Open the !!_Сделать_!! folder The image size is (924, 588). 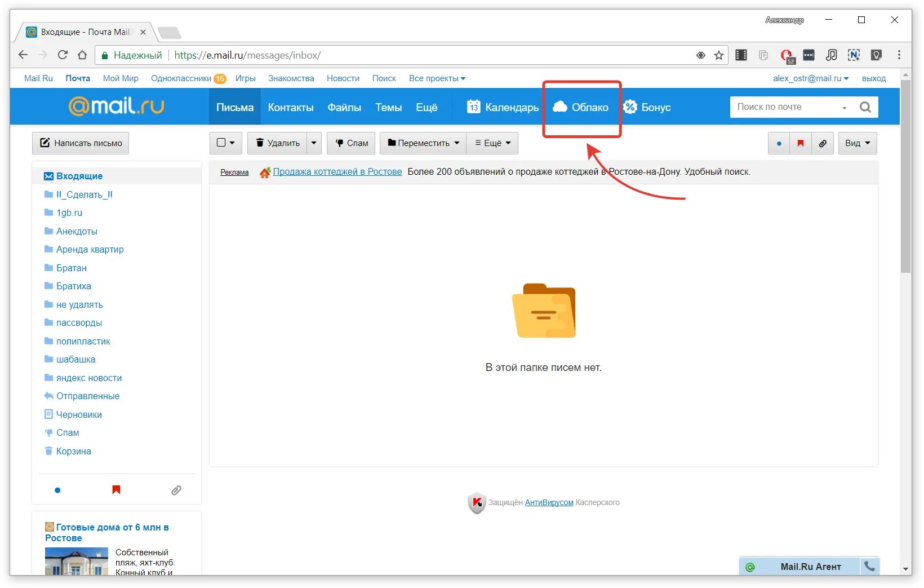click(x=85, y=194)
